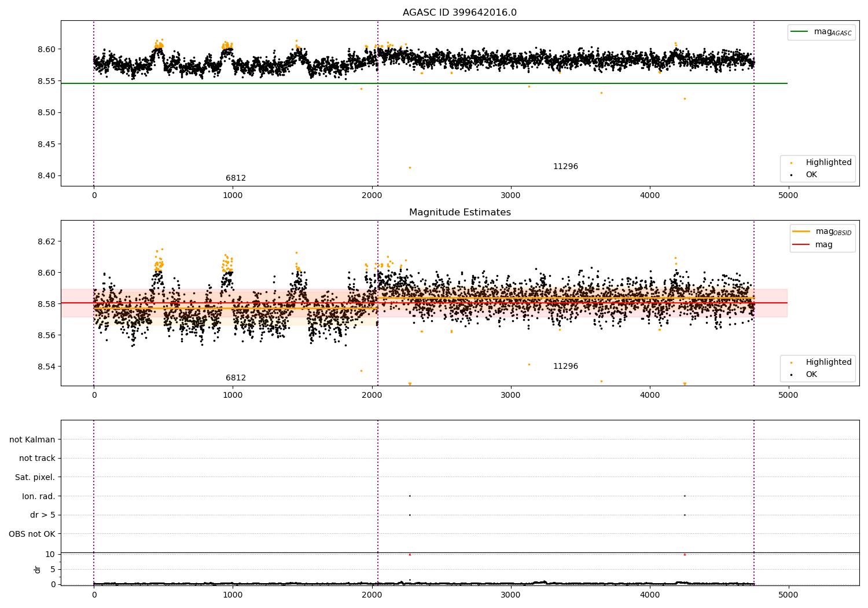Click lowest orange outlier point near 8.41 in top plot
Viewport: 868px width, 608px height.
coord(410,167)
